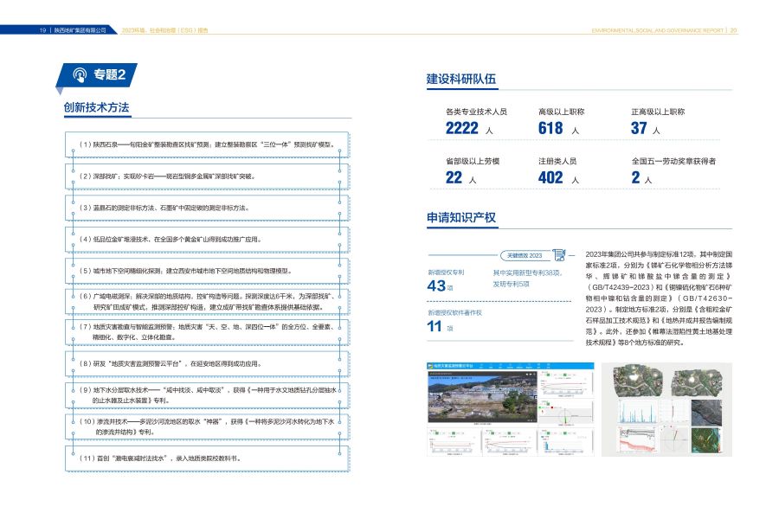779x532 pixels.
Task: Click the 43 新增授权专利 number
Action: [x=436, y=285]
